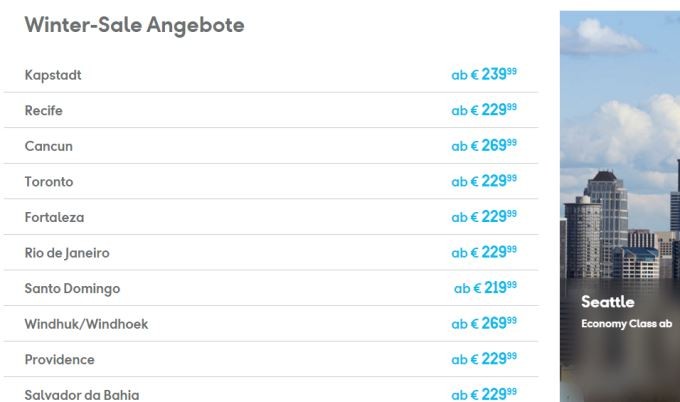680x402 pixels.
Task: Open the Kapstadt flight offer
Action: click(271, 75)
